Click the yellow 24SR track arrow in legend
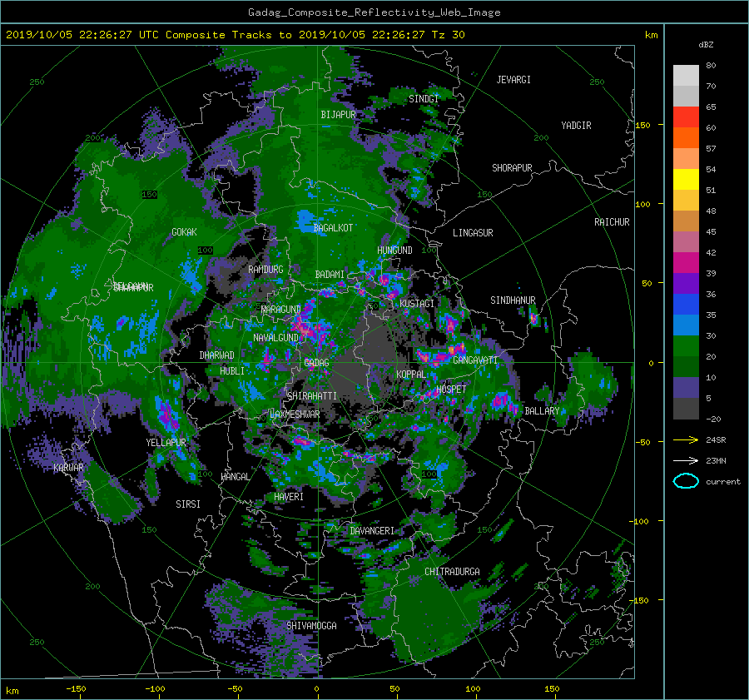This screenshot has width=749, height=700. tap(686, 439)
